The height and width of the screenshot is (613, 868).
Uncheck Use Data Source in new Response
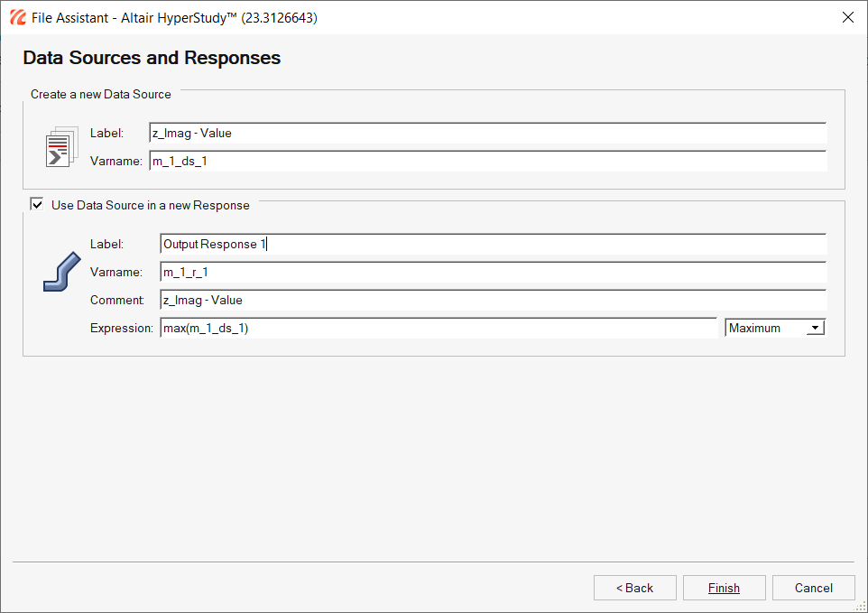[x=37, y=204]
